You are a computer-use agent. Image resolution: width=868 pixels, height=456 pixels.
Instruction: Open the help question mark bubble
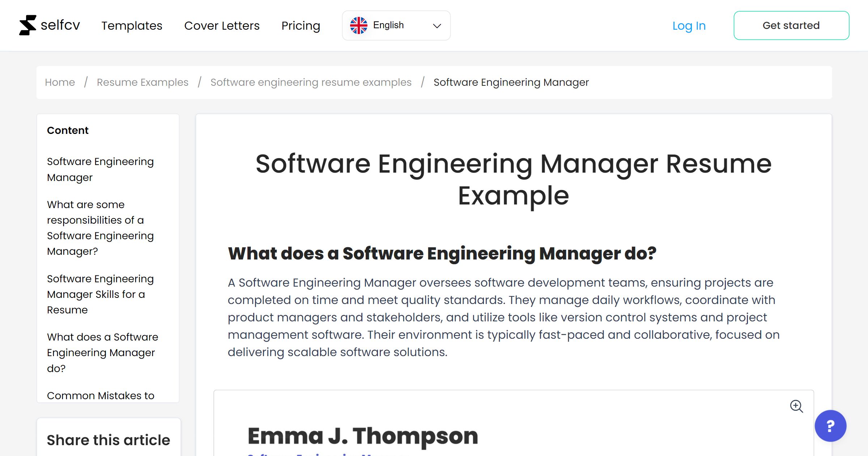point(830,426)
